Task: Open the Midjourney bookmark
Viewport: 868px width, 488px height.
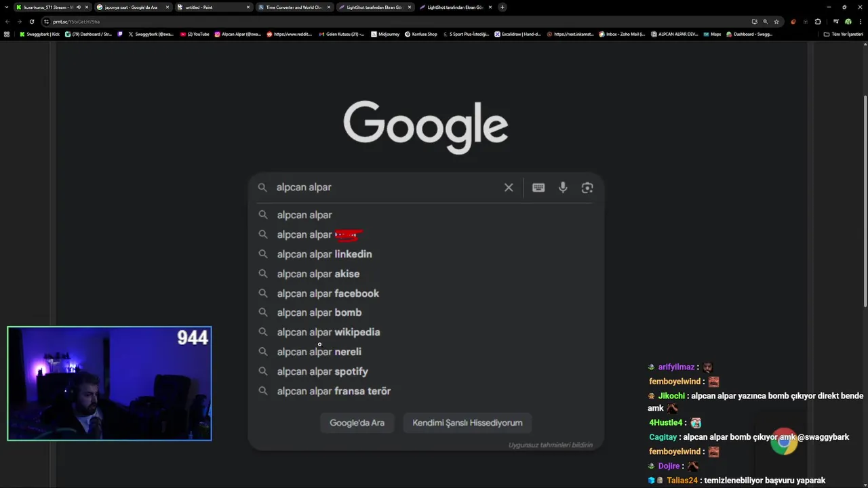Action: tap(384, 34)
